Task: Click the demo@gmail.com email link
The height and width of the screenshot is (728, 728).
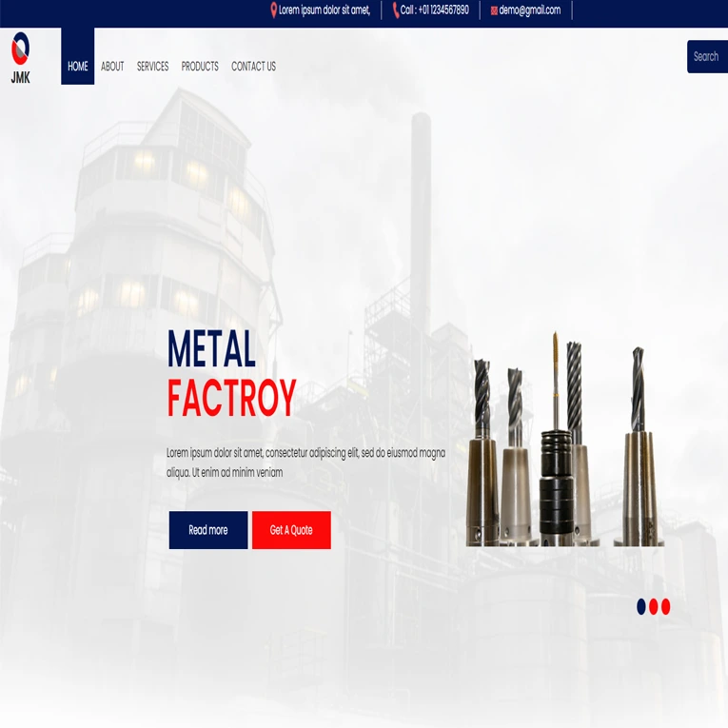Action: (x=530, y=10)
